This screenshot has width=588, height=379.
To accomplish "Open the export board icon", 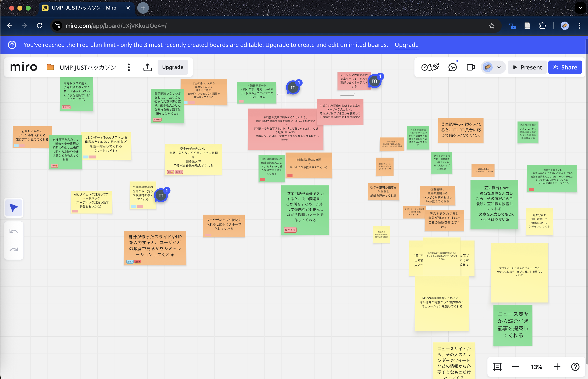I will (x=147, y=67).
